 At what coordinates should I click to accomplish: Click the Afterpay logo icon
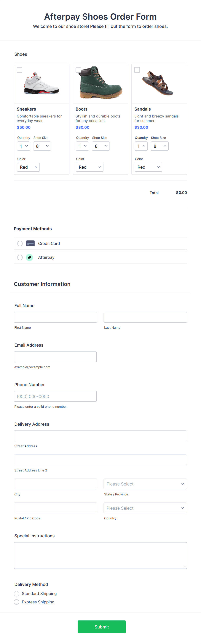click(30, 257)
